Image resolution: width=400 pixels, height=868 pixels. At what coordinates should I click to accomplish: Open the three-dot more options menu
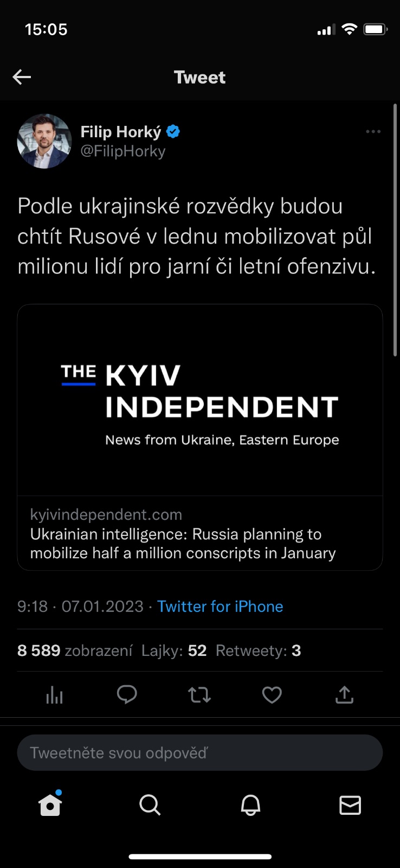pos(373,132)
